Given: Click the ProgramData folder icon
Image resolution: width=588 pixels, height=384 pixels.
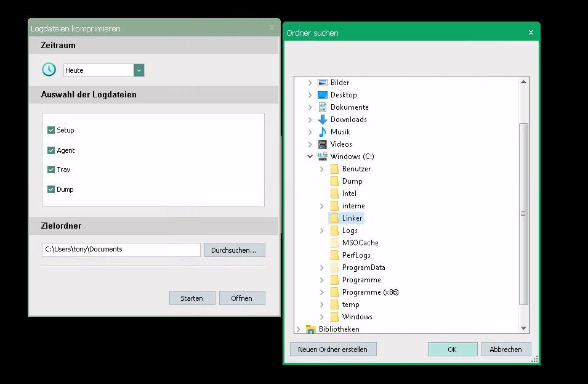Looking at the screenshot, I should coord(334,268).
